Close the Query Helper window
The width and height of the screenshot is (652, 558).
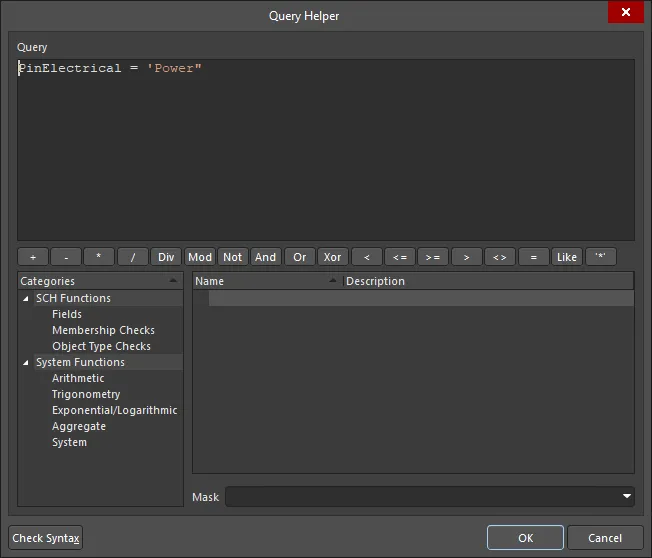point(625,12)
